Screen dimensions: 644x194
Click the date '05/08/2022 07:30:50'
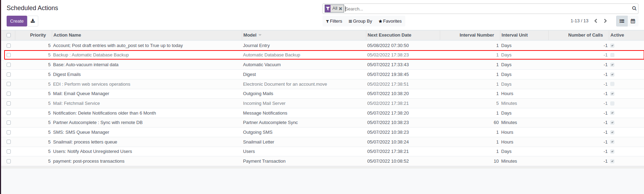click(x=388, y=46)
